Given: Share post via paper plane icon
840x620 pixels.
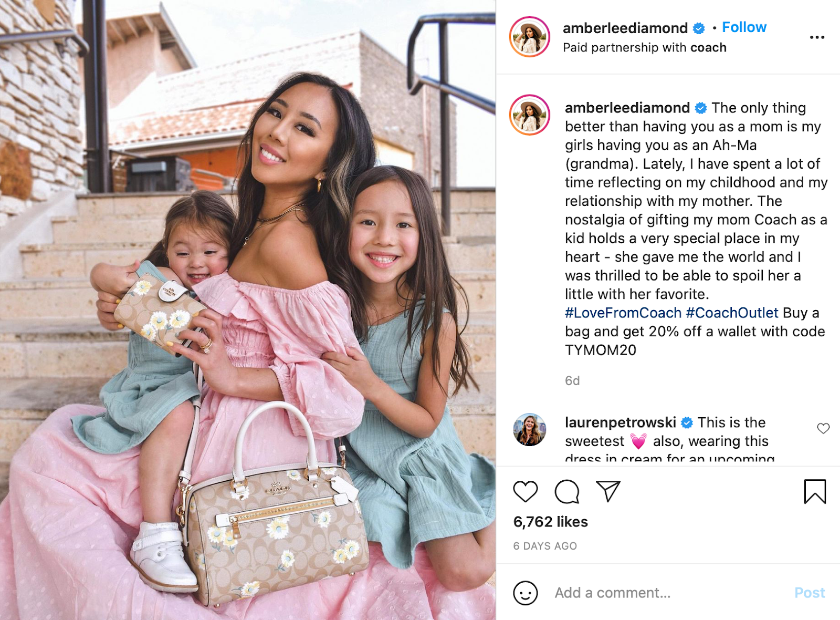Looking at the screenshot, I should pyautogui.click(x=608, y=491).
